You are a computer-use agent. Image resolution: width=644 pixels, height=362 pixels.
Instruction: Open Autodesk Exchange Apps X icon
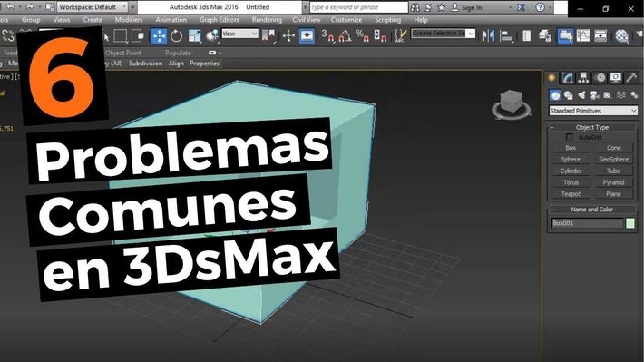coord(522,7)
